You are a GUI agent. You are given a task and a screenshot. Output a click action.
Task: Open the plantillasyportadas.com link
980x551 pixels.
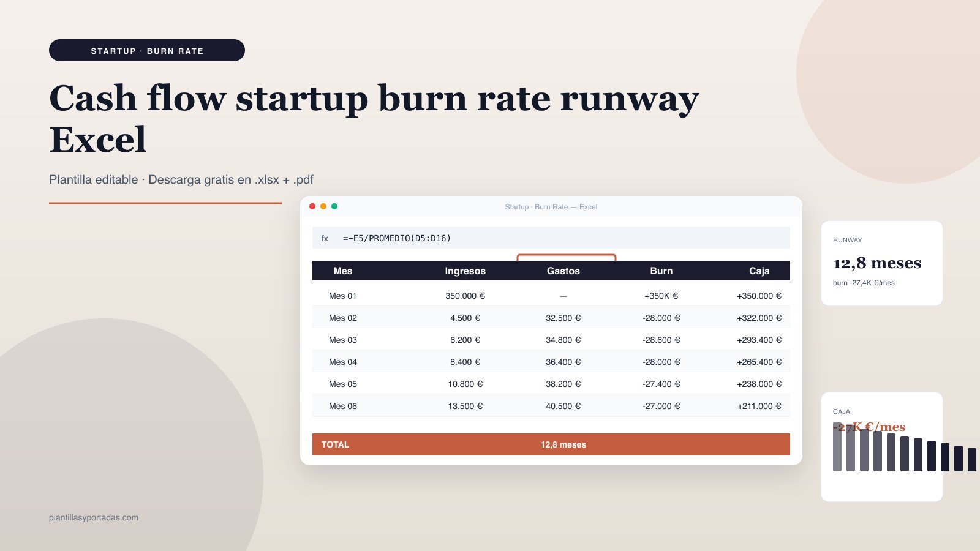tap(94, 517)
